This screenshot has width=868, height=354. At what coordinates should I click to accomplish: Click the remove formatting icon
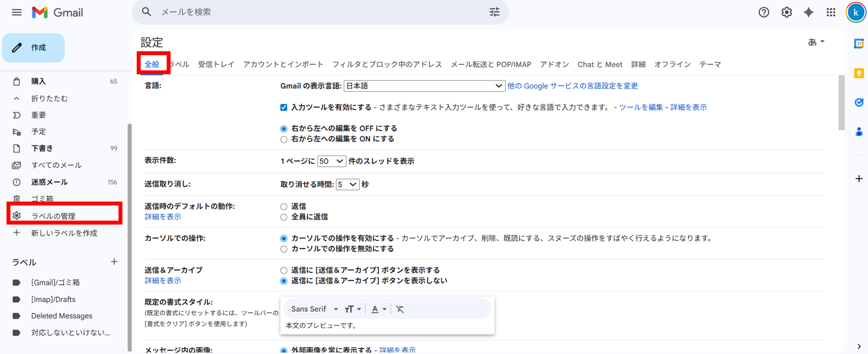(400, 309)
